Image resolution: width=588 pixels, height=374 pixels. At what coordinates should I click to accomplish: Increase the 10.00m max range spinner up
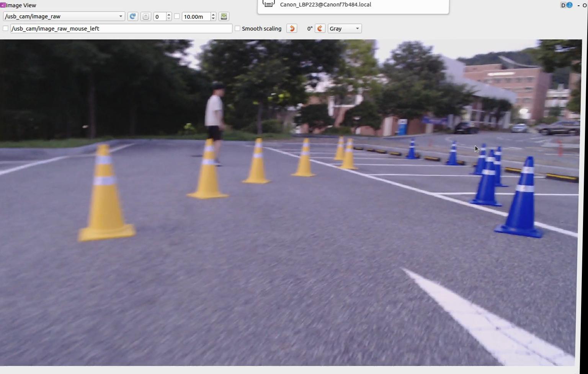click(213, 15)
